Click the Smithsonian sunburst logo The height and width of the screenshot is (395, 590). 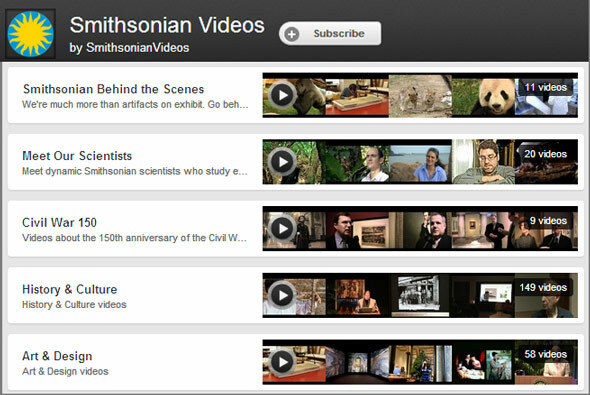[30, 34]
